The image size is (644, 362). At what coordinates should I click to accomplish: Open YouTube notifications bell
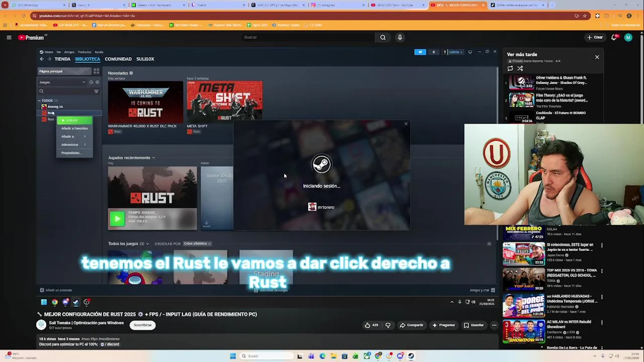615,37
